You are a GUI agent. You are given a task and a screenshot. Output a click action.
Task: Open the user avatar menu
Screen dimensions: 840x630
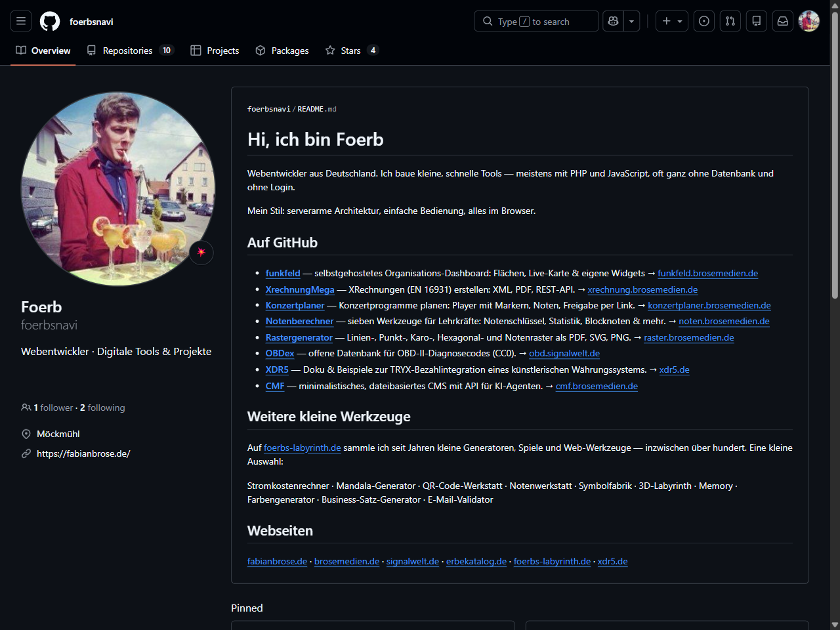809,21
